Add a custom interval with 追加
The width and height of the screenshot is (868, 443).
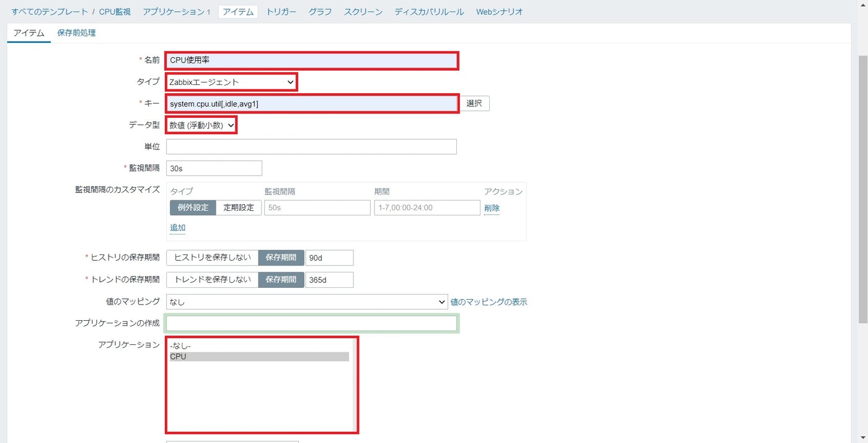point(177,227)
